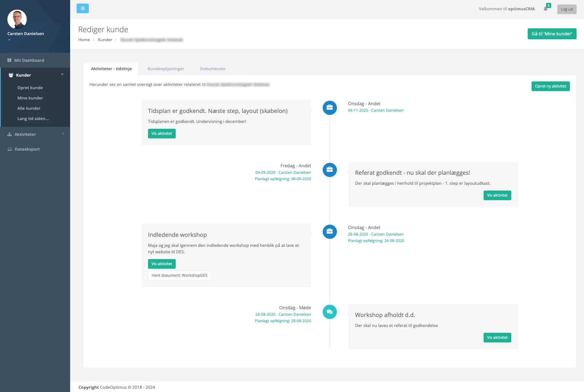
Task: Create a new activity with Opret ny aktivitet
Action: point(550,86)
